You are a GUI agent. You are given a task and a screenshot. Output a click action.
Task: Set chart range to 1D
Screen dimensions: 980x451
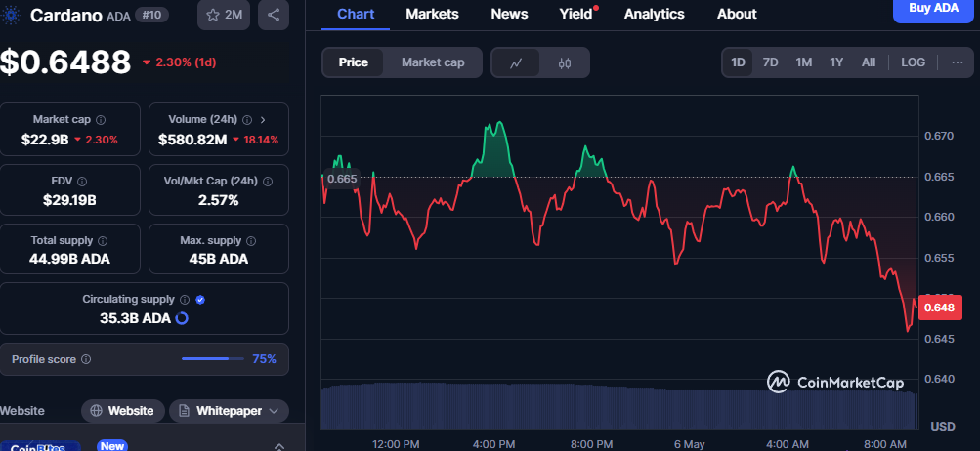tap(738, 62)
